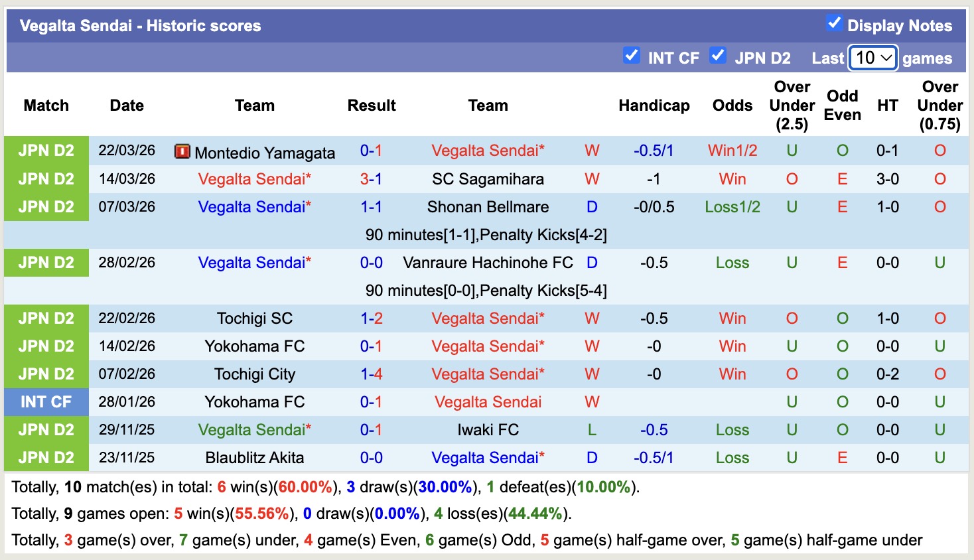The height and width of the screenshot is (560, 974).
Task: Click the Odds column header
Action: 732,105
